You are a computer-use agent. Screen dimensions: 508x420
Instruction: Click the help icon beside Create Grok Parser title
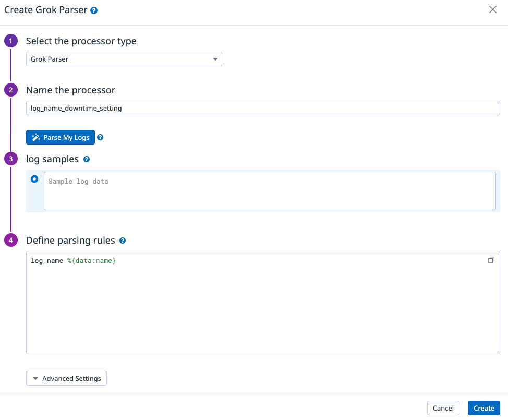pos(94,9)
